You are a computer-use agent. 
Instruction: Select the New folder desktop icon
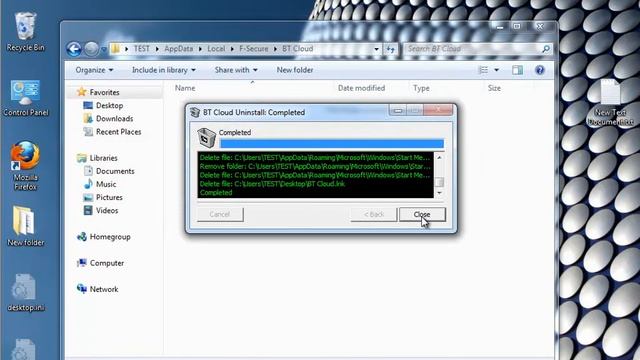(x=25, y=226)
